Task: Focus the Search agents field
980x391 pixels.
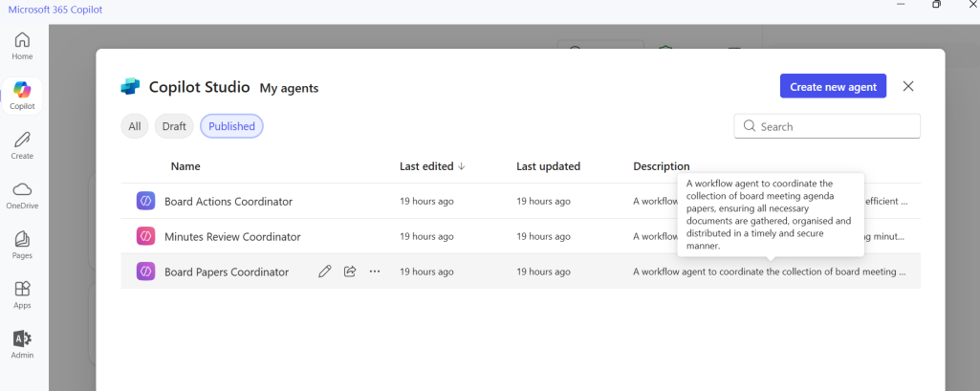Action: point(827,126)
